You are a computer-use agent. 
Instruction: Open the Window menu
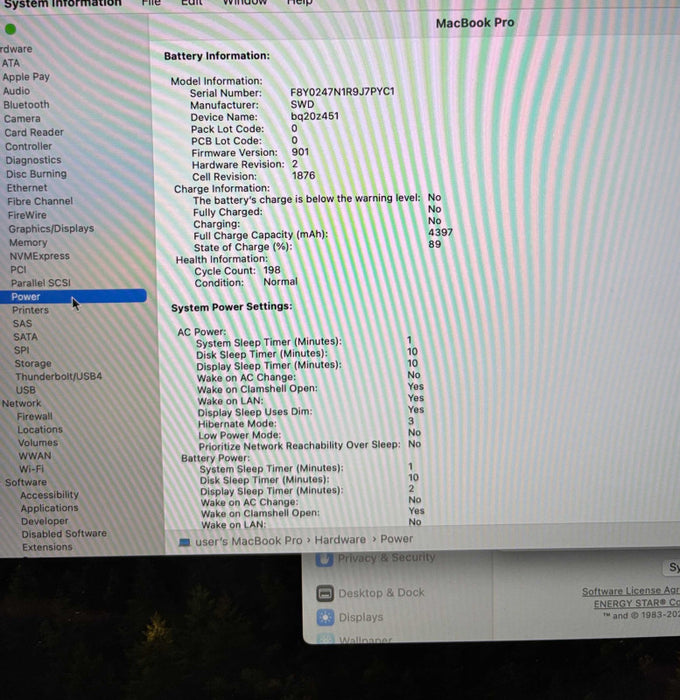coord(245,2)
